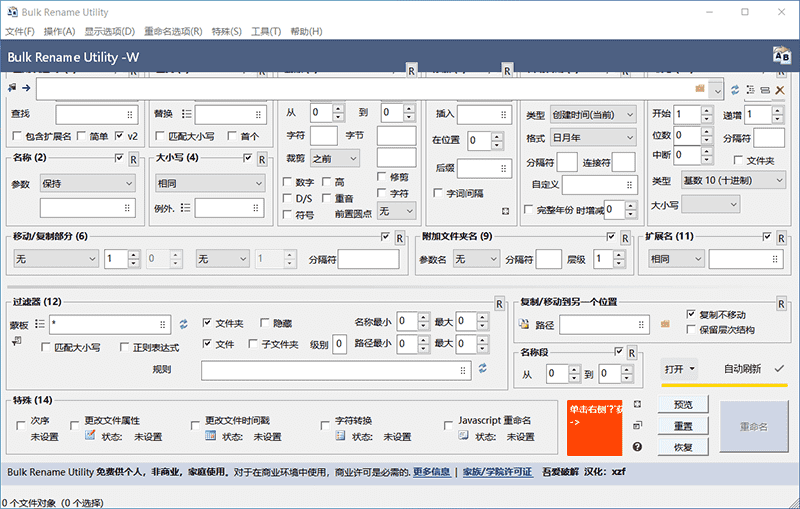Open 类型 dropdown showing 基数 10 (十进制)

pyautogui.click(x=734, y=180)
